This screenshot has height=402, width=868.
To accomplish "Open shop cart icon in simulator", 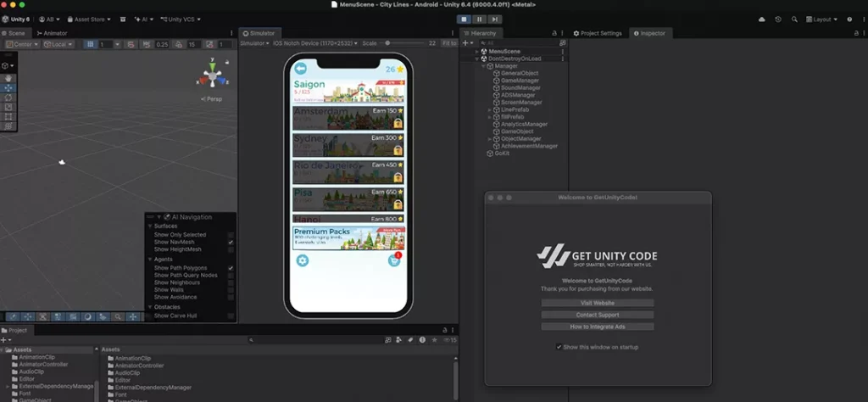I will coord(394,260).
